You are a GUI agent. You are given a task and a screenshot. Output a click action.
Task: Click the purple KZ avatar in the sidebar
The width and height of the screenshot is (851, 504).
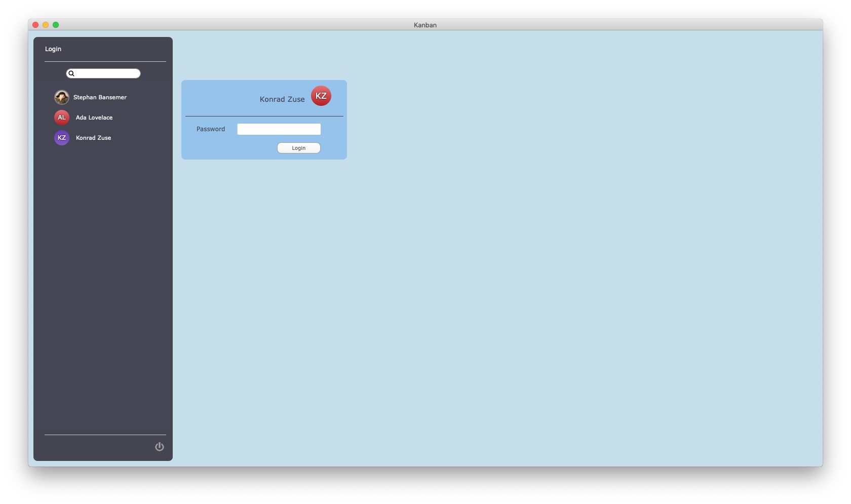pos(62,138)
